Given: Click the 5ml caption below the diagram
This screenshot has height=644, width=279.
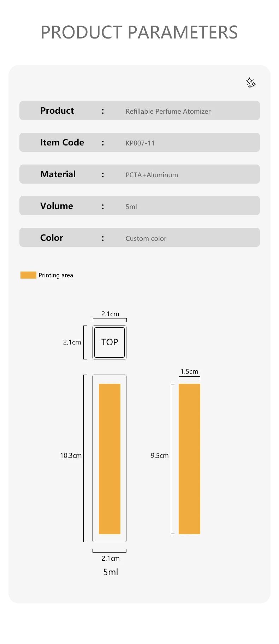Looking at the screenshot, I should coord(111,572).
